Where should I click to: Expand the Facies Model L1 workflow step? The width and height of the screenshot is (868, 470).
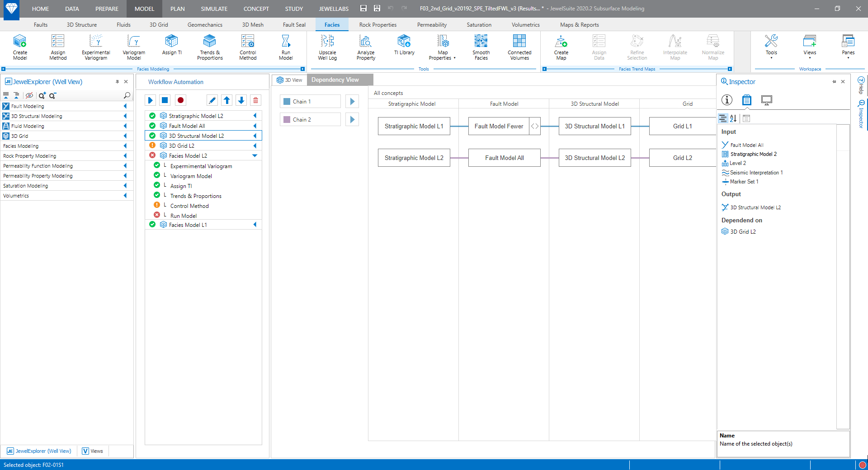[x=255, y=225]
